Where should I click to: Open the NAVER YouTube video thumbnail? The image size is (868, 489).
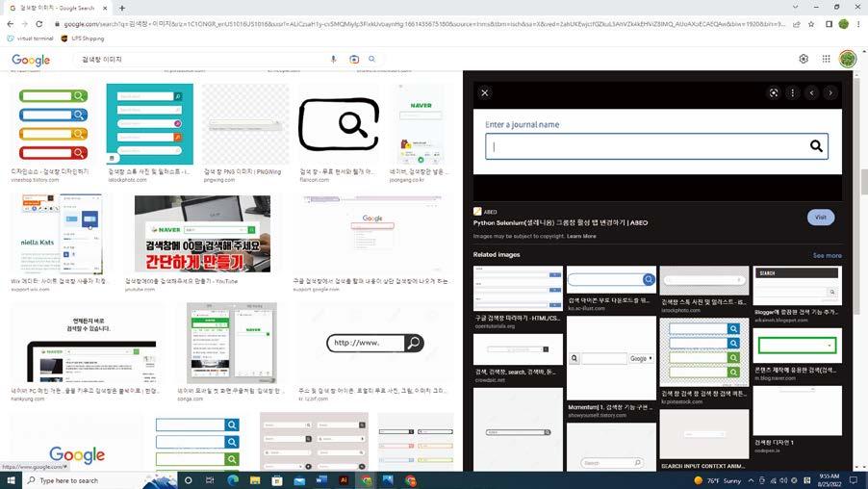pos(203,233)
